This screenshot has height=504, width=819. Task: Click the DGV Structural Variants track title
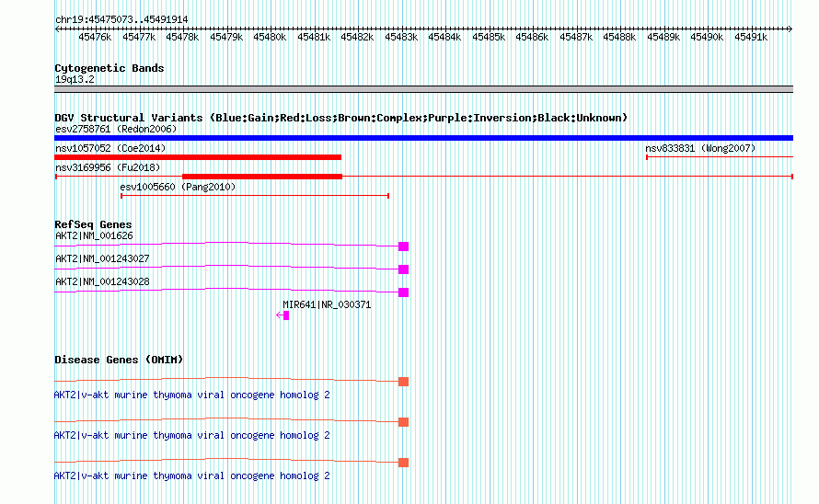340,118
